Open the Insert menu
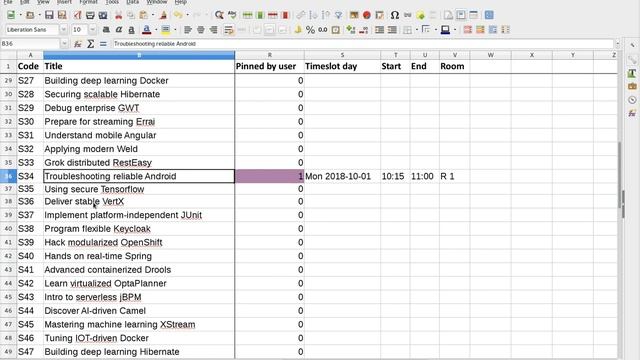This screenshot has width=640, height=360. point(64,2)
